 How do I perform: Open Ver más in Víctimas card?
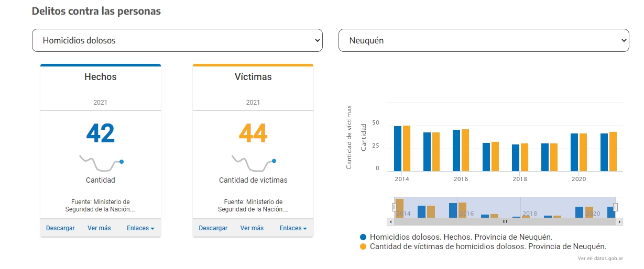(252, 228)
